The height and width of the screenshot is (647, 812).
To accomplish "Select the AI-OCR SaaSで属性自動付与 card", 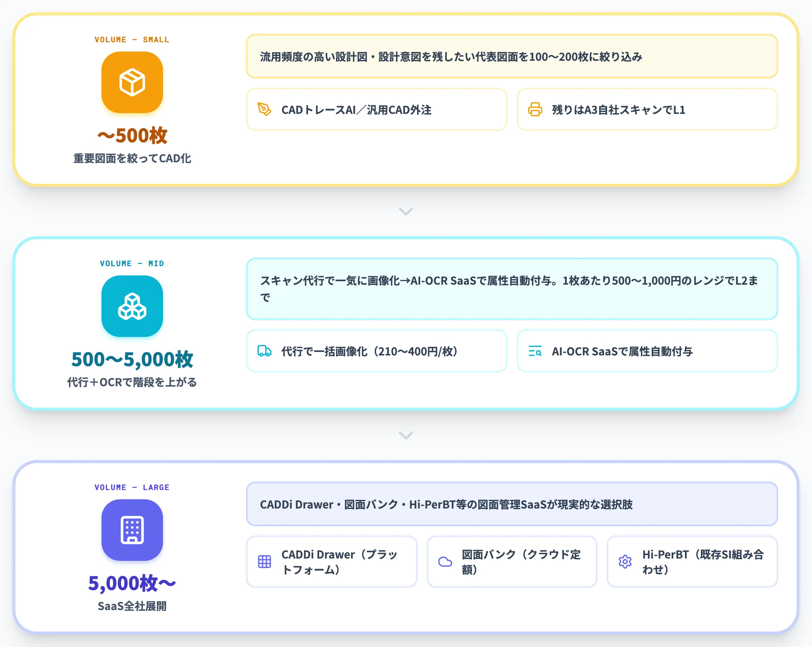I will [x=647, y=351].
